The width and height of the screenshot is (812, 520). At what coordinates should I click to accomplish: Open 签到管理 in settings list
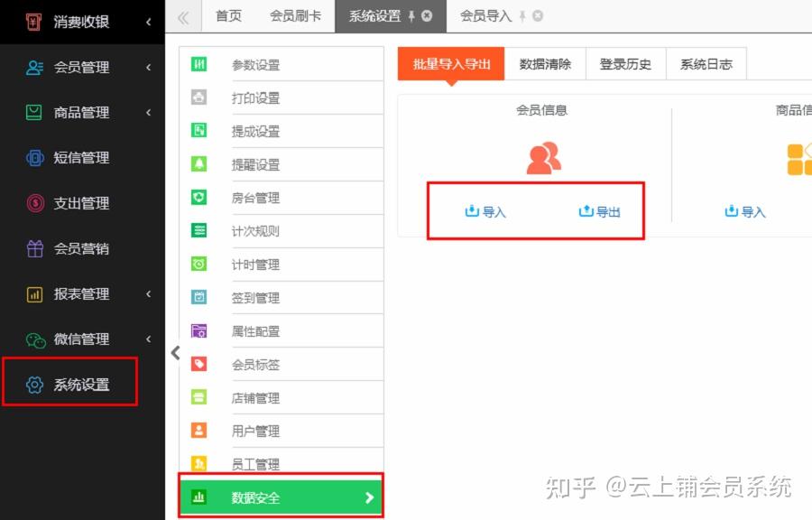(x=281, y=297)
